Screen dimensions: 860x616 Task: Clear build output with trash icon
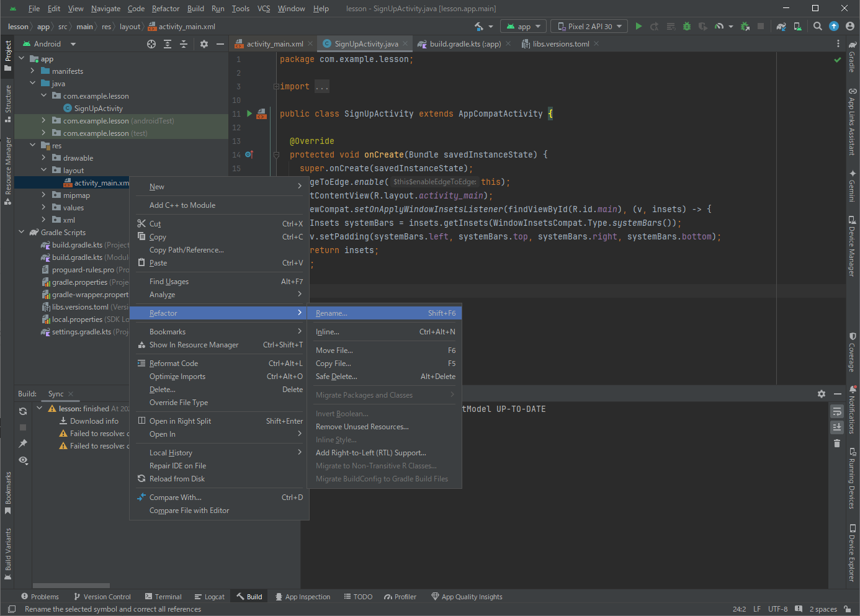837,444
